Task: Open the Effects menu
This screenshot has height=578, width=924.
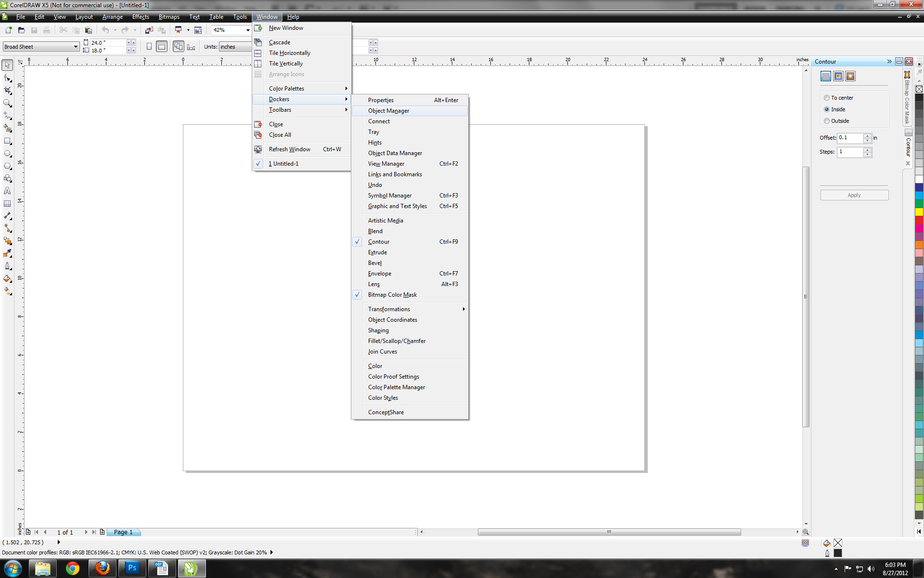Action: (x=141, y=17)
